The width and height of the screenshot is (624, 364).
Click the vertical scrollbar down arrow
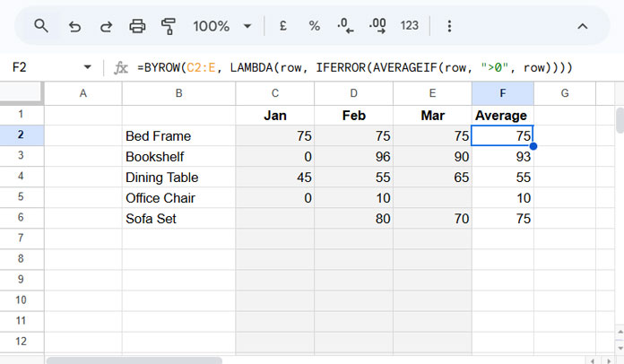(x=620, y=347)
